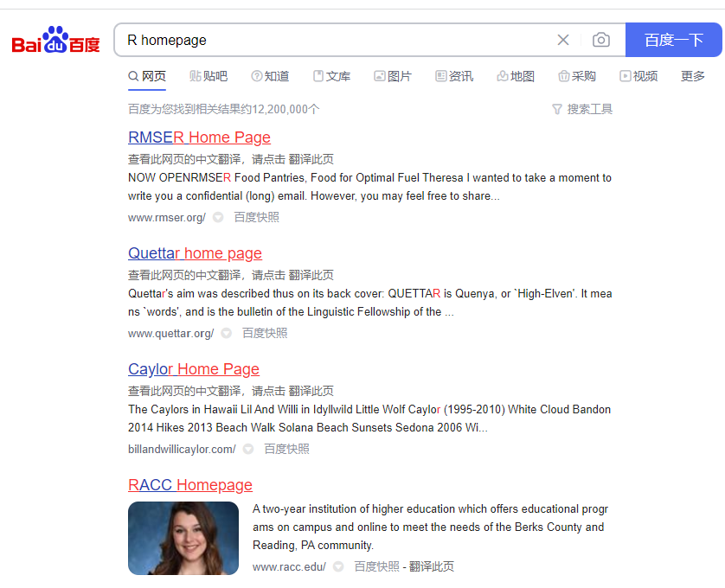Click the snippet text 'The Caylors in Hawaii'
725x588 pixels.
(183, 410)
